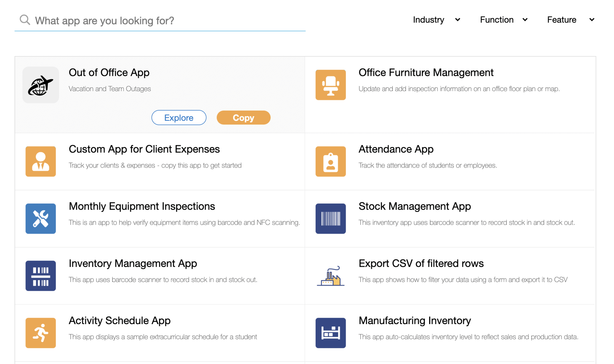Click the Stock Management barcode icon
This screenshot has height=364, width=614.
coord(330,219)
